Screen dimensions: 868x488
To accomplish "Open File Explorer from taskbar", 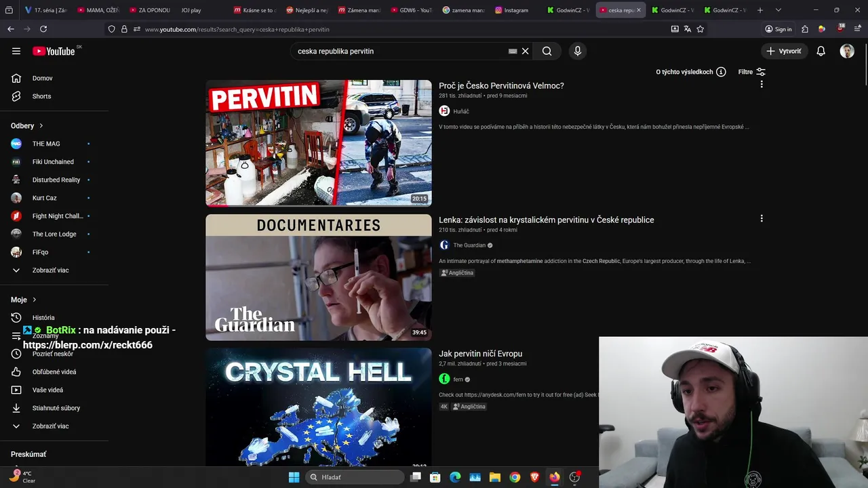I will [495, 477].
